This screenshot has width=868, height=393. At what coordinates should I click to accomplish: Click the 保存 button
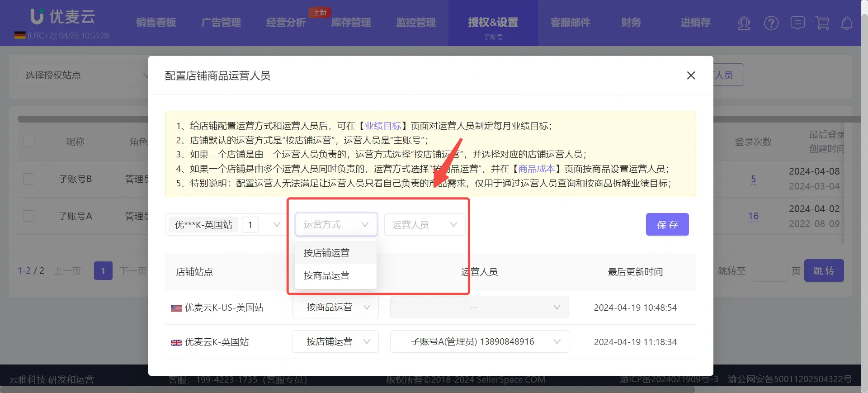pyautogui.click(x=667, y=224)
